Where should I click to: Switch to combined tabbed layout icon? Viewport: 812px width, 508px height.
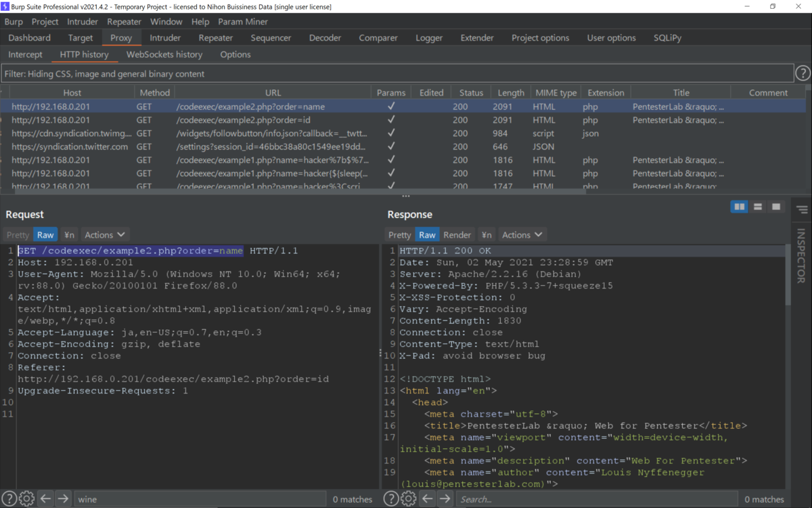(x=776, y=207)
